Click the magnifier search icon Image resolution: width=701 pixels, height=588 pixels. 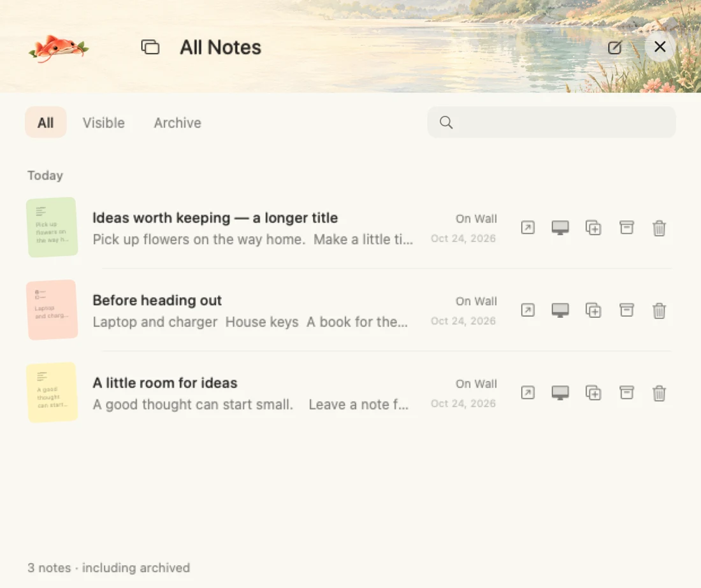coord(445,122)
